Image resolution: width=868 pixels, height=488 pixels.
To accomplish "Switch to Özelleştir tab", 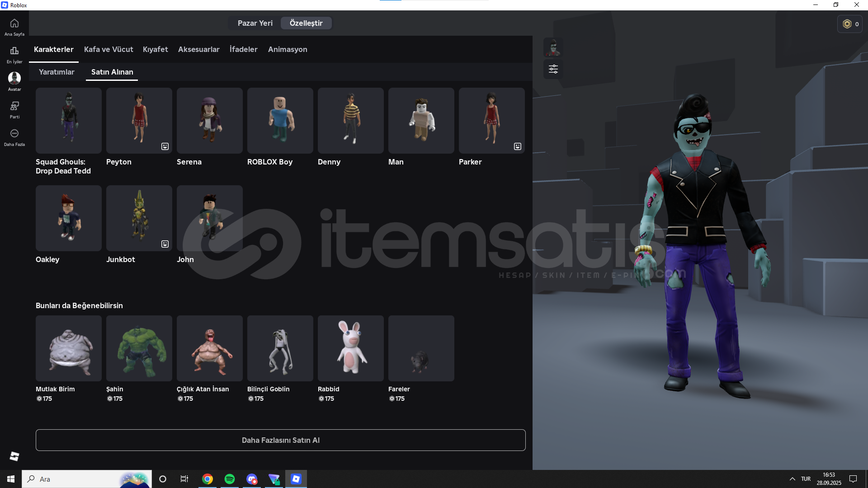I will (306, 23).
